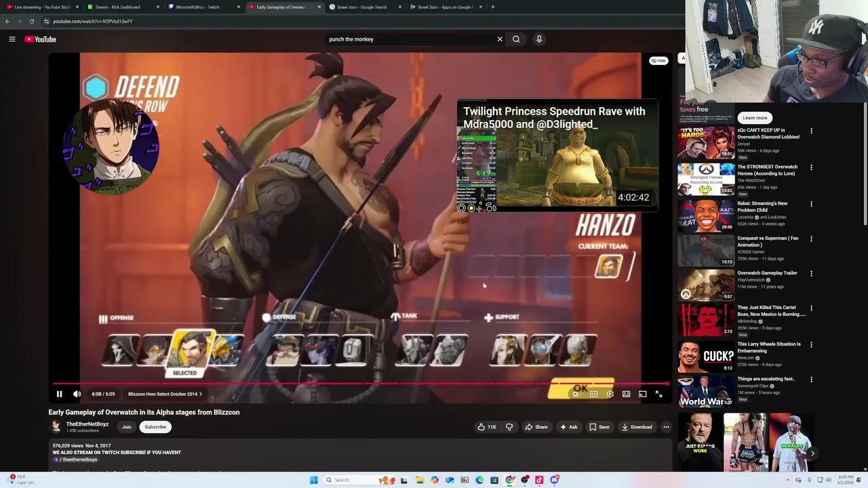Viewport: 868px width, 488px height.
Task: Go to YouTube home logo
Action: click(x=41, y=39)
